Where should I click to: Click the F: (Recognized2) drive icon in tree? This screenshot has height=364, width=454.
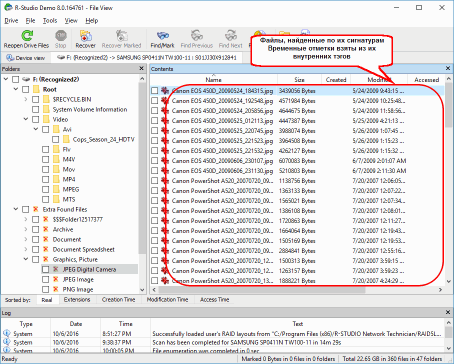(x=26, y=79)
